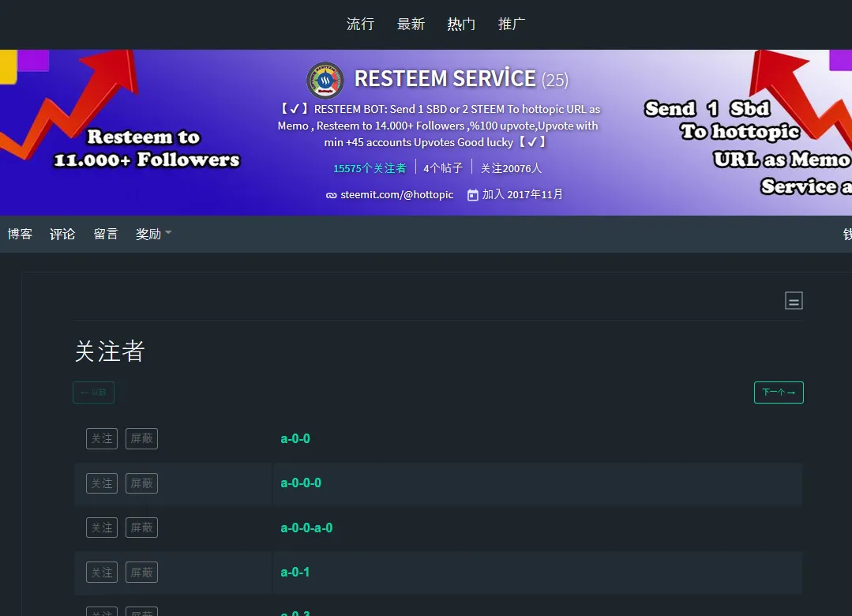
Task: Mute user a-0-1 with 屏蔽
Action: coord(142,573)
